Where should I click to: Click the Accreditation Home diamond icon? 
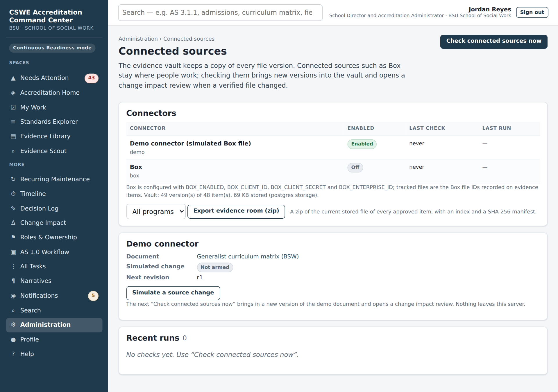click(x=13, y=93)
